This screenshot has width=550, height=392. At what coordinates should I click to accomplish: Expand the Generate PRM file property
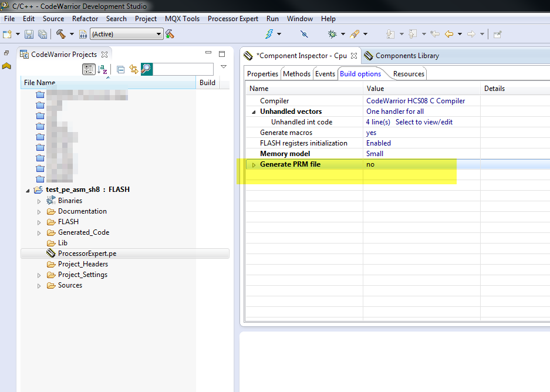coord(254,165)
